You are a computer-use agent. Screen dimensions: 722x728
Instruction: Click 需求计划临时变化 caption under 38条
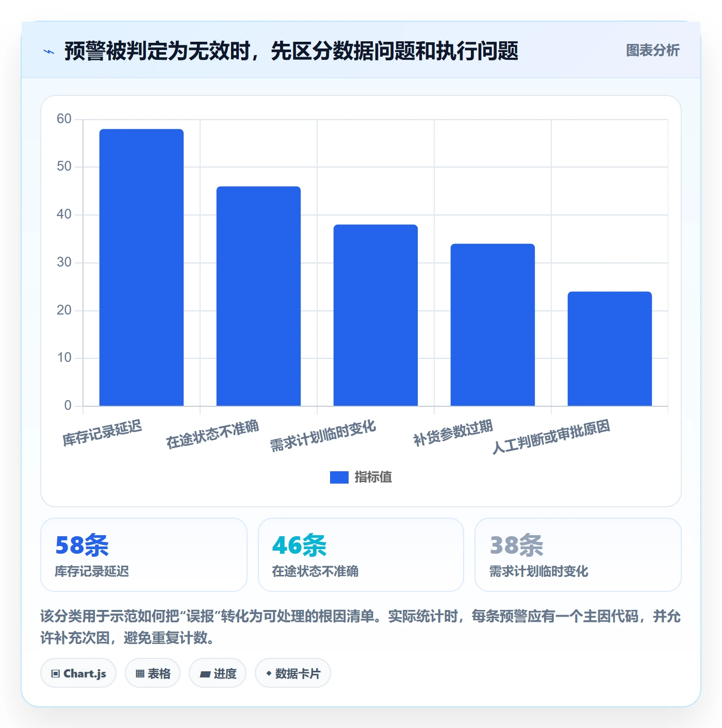pyautogui.click(x=538, y=571)
